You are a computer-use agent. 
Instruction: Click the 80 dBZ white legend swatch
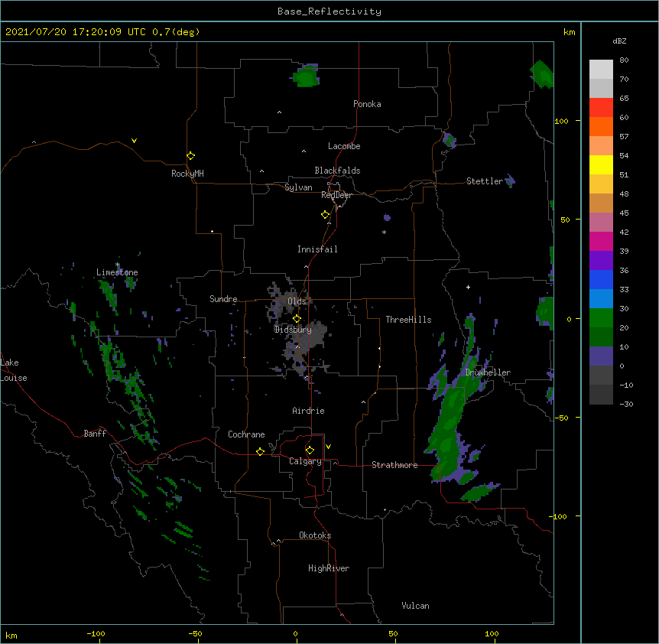[x=601, y=70]
